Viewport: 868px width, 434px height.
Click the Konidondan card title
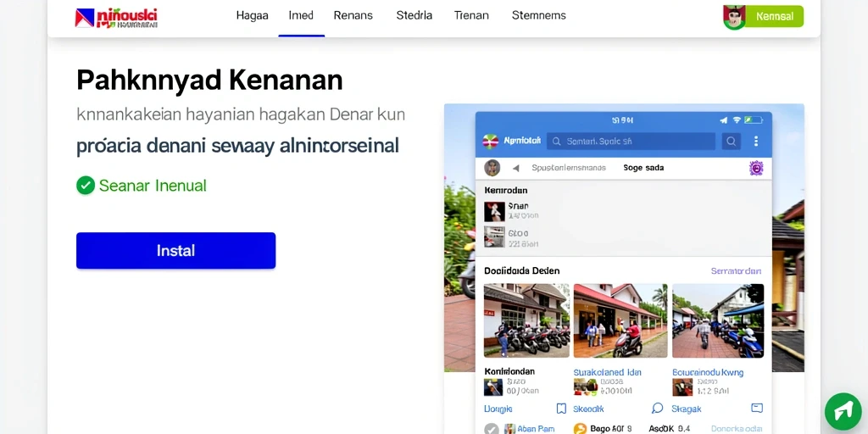pyautogui.click(x=509, y=371)
